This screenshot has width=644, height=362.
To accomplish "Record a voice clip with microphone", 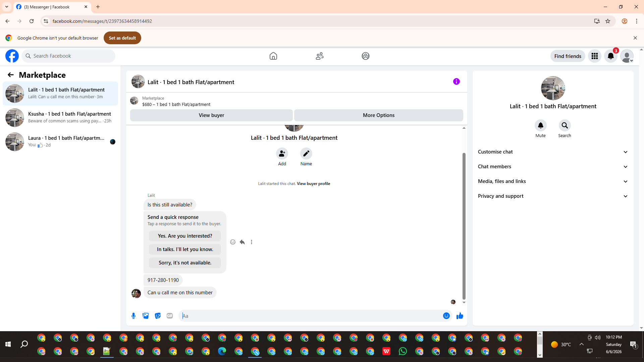I will [133, 316].
